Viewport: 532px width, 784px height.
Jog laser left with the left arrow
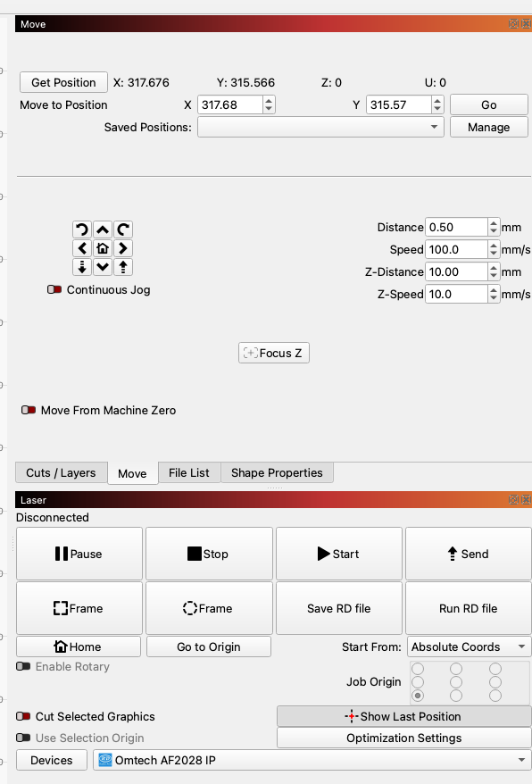tap(82, 248)
